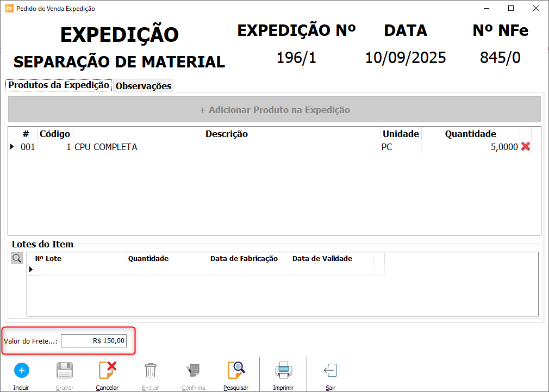549x392 pixels.
Task: Click the Valor do Frete input field
Action: tap(93, 341)
